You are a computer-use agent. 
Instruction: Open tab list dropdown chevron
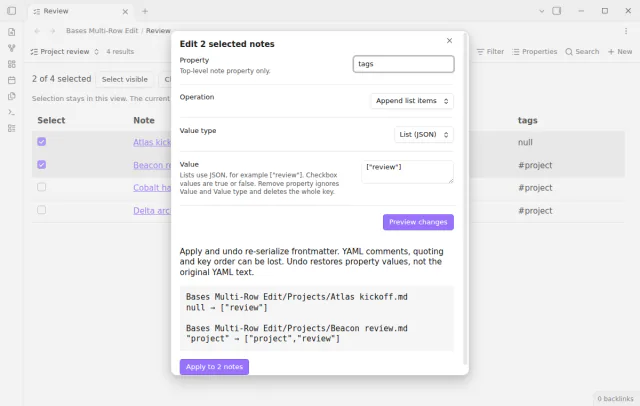542,11
